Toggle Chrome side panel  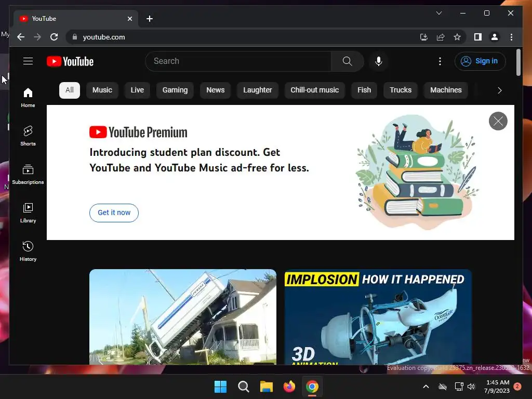coord(478,37)
